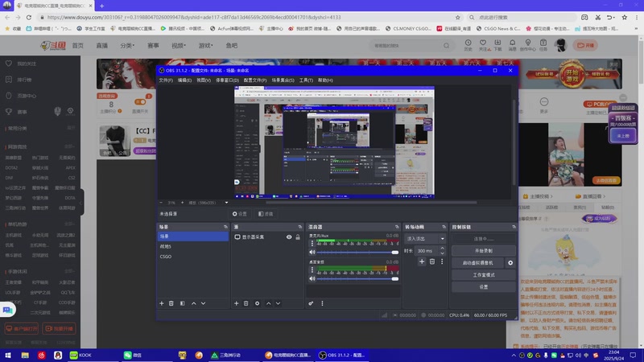
Task: Expand Douyu 游戏 navigation dropdown
Action: tap(206, 46)
